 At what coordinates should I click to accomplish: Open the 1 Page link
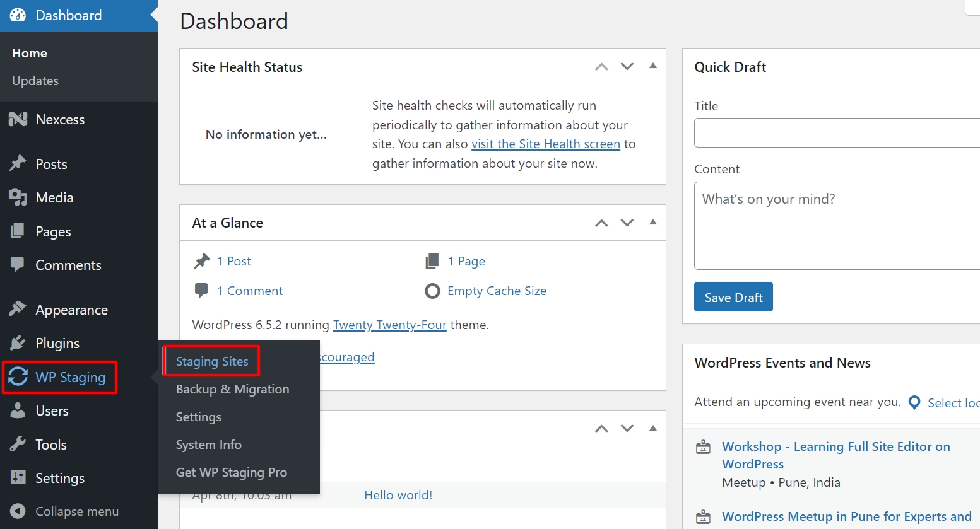coord(466,261)
